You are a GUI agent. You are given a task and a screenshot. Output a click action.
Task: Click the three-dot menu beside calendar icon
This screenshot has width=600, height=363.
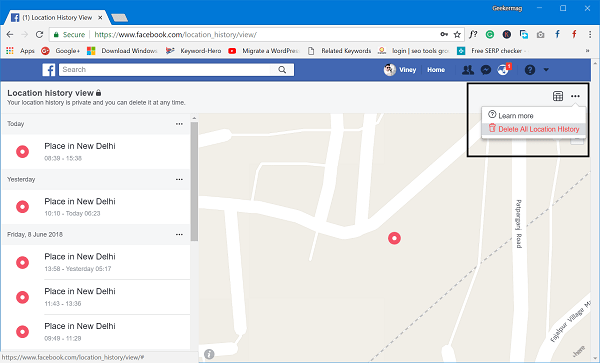coord(575,96)
